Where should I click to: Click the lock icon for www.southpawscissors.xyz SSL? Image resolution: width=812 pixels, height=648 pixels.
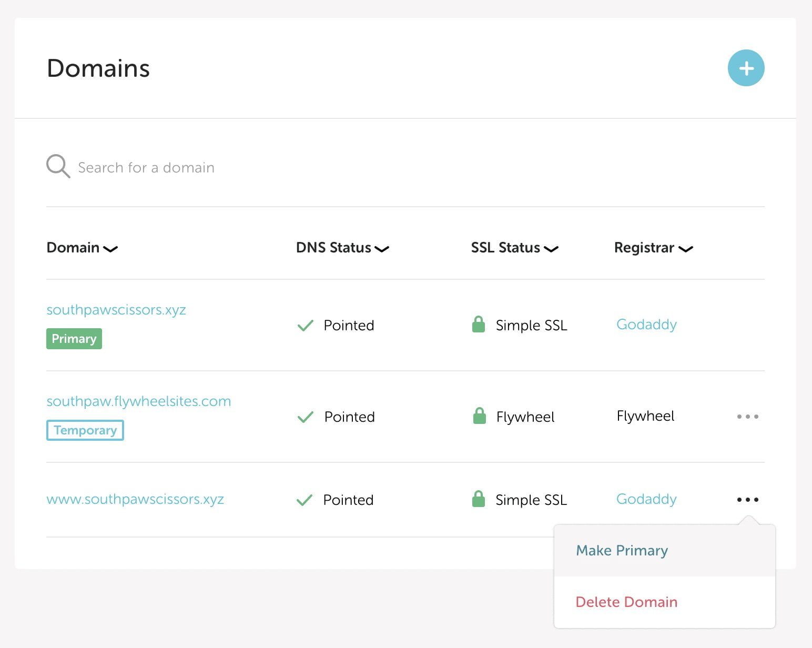pos(479,499)
